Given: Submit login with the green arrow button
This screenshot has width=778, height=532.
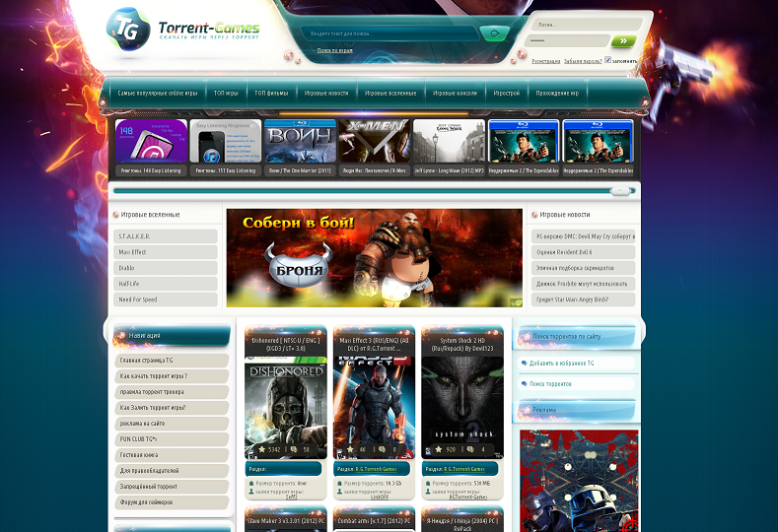Looking at the screenshot, I should tap(624, 41).
